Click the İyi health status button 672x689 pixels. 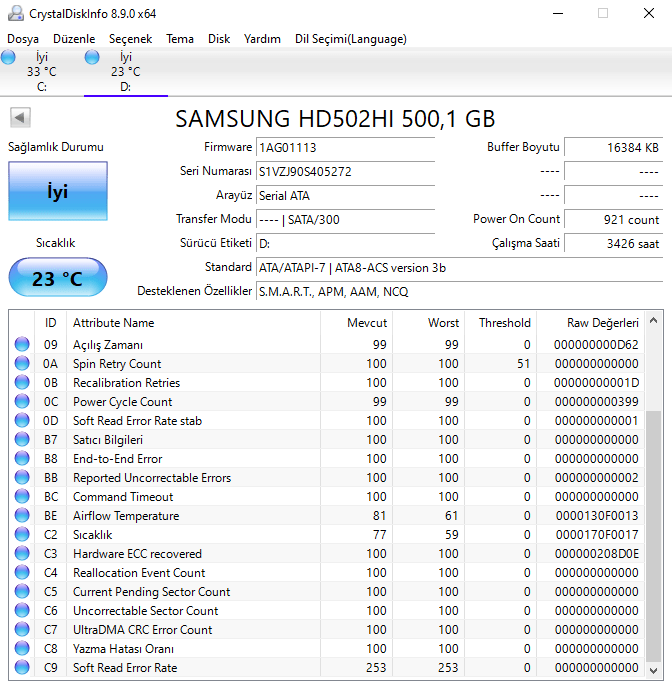(57, 191)
